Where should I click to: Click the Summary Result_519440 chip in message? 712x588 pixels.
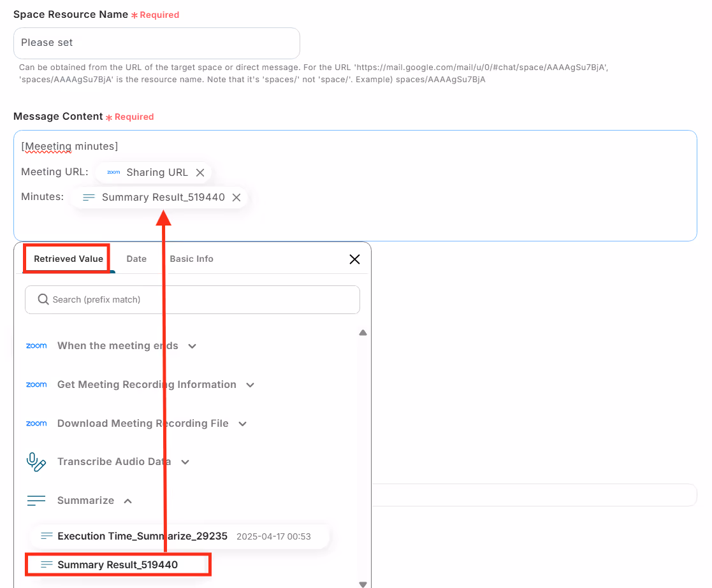(x=159, y=197)
